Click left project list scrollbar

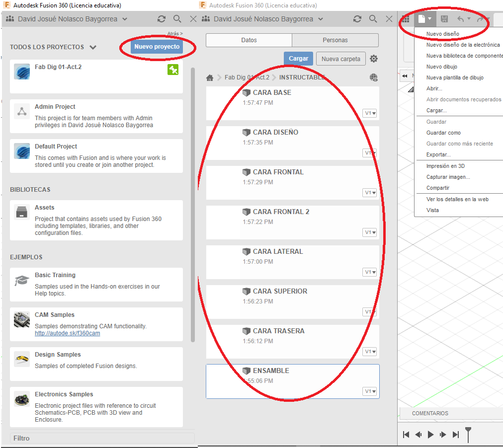[193, 205]
